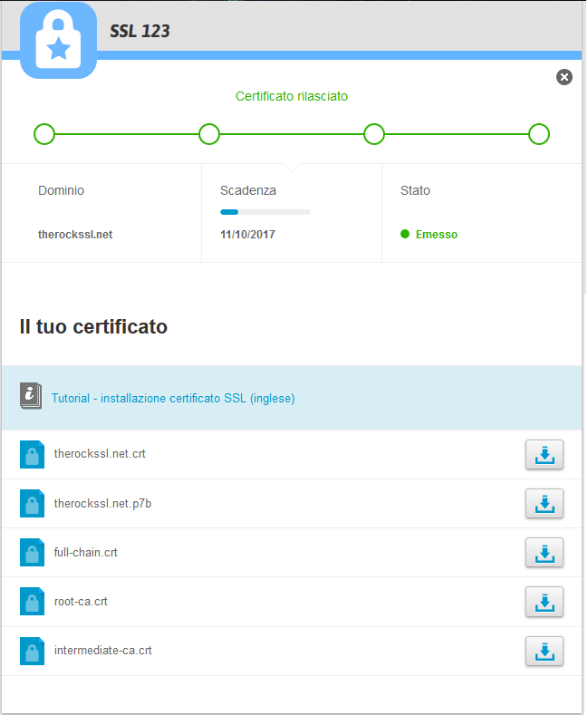The image size is (588, 725).
Task: Select the first progress step circle
Action: (44, 134)
